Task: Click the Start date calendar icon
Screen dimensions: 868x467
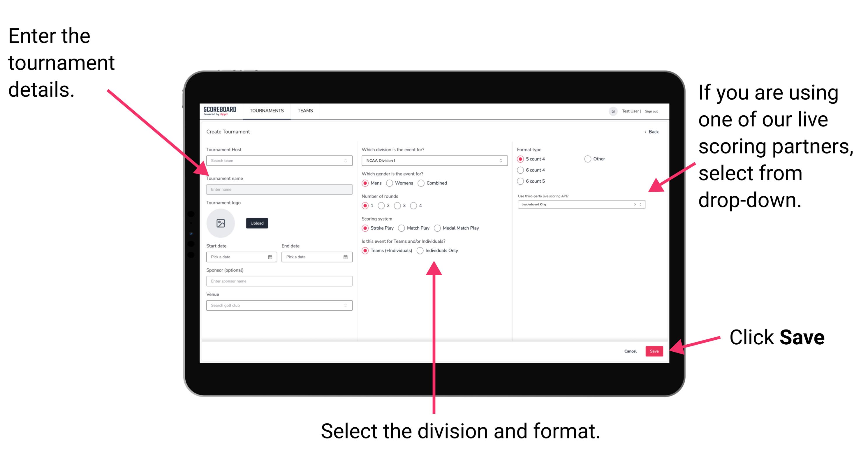Action: [270, 257]
